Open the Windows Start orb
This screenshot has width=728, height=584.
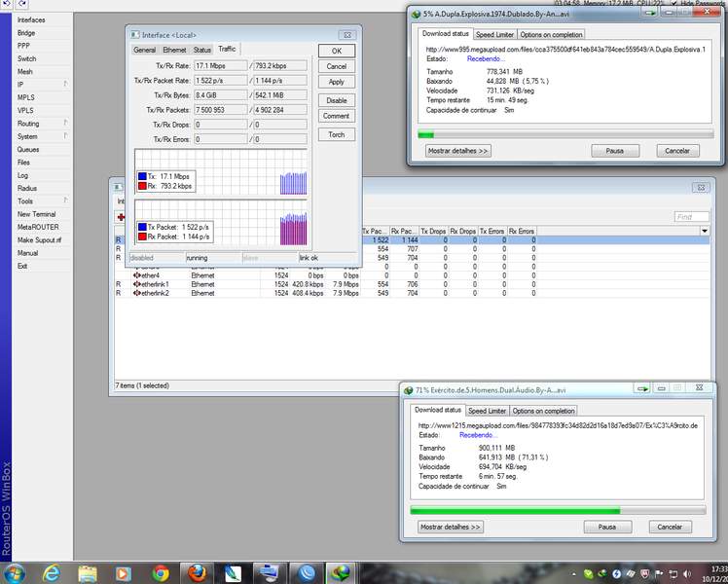15,573
